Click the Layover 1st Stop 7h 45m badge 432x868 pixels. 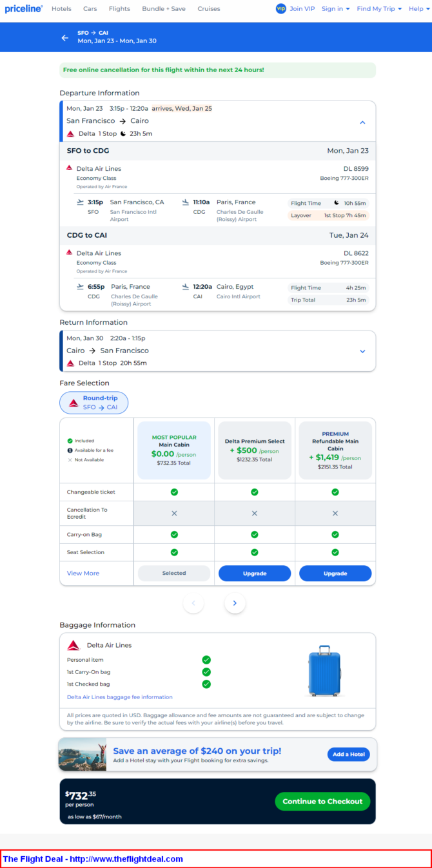328,215
